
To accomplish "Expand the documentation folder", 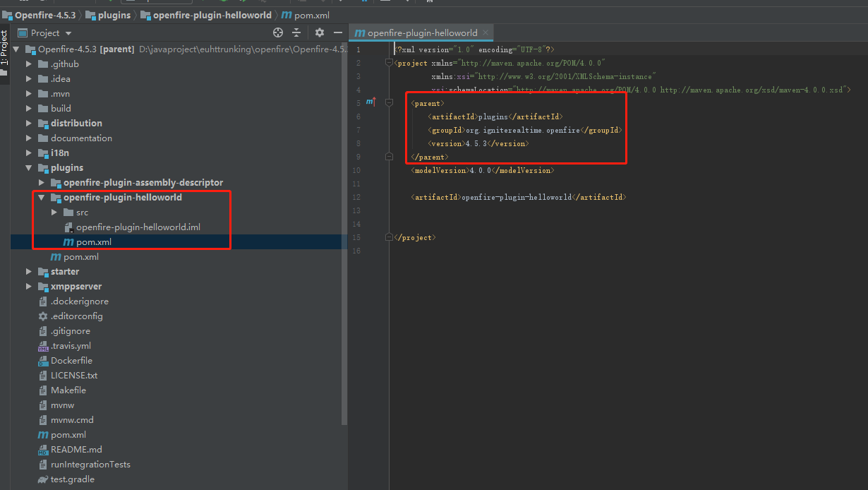I will click(29, 138).
